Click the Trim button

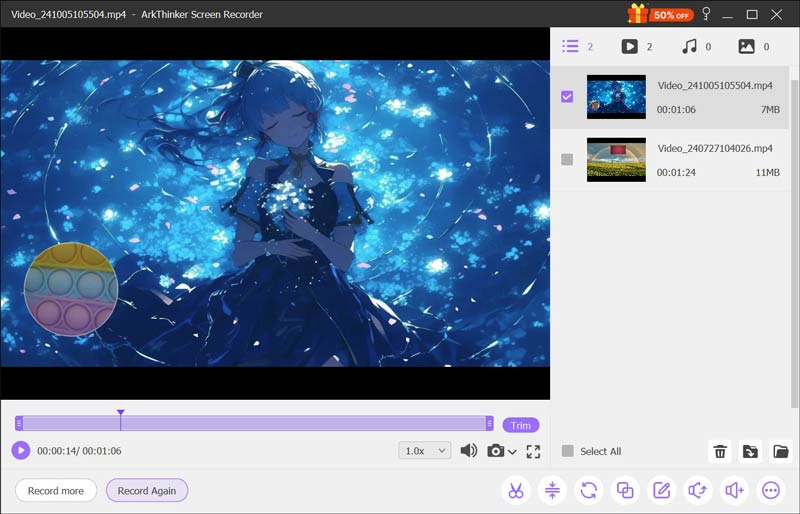520,425
